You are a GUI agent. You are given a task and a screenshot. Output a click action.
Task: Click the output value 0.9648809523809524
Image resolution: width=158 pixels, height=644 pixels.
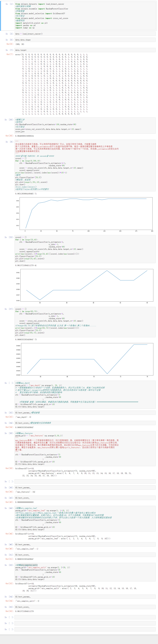(24, 136)
